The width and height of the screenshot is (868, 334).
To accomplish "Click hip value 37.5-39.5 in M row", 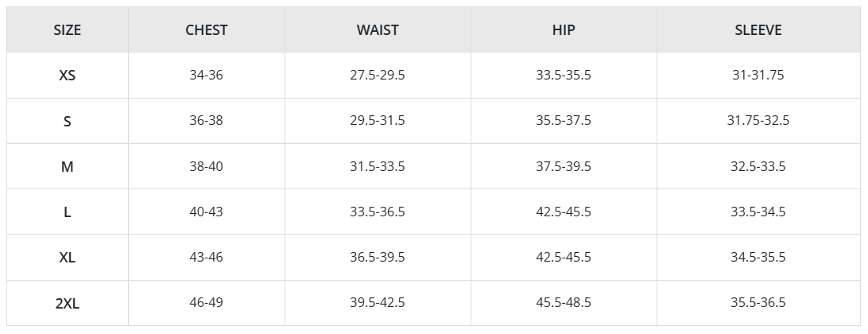I will click(x=564, y=166).
